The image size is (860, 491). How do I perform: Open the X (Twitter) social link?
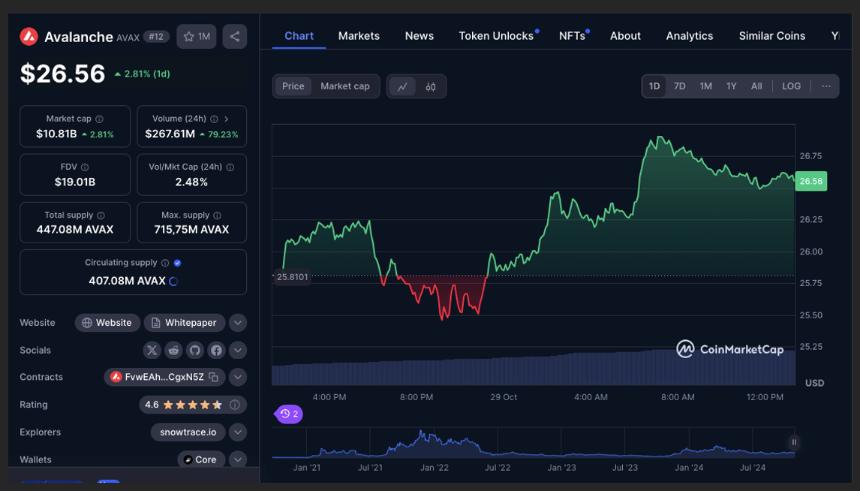click(152, 350)
